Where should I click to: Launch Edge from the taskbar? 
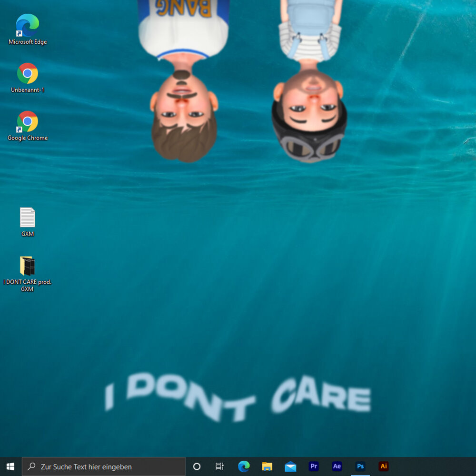pyautogui.click(x=244, y=466)
